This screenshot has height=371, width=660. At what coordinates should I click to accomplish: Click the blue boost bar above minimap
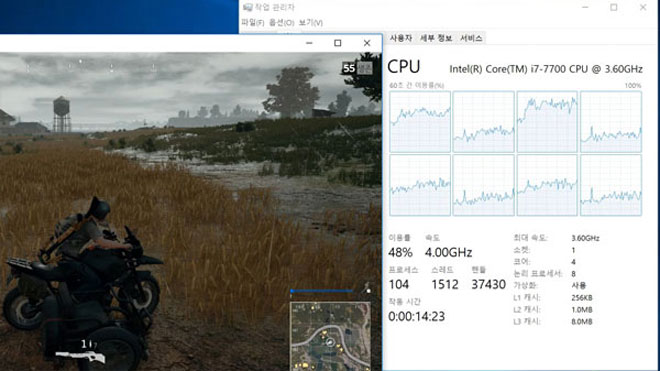click(x=322, y=291)
